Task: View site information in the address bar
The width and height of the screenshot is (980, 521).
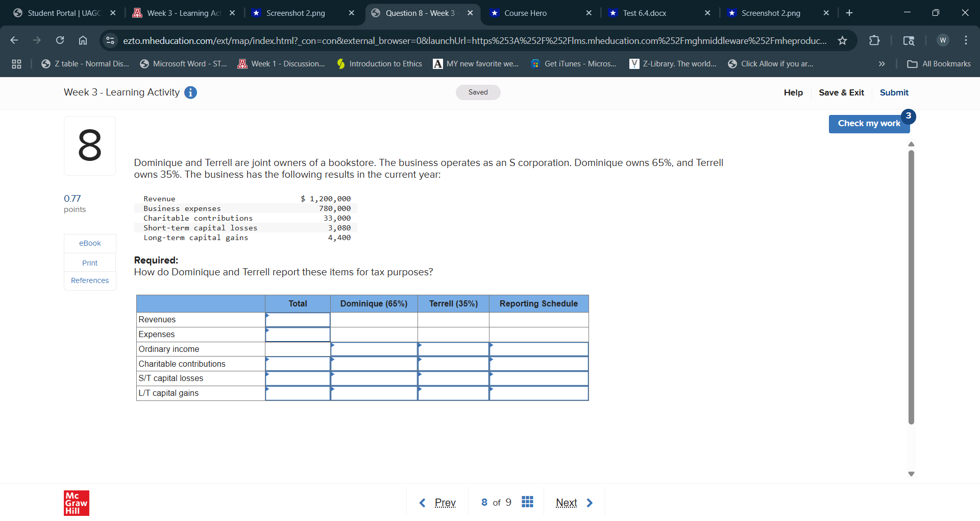Action: click(110, 40)
